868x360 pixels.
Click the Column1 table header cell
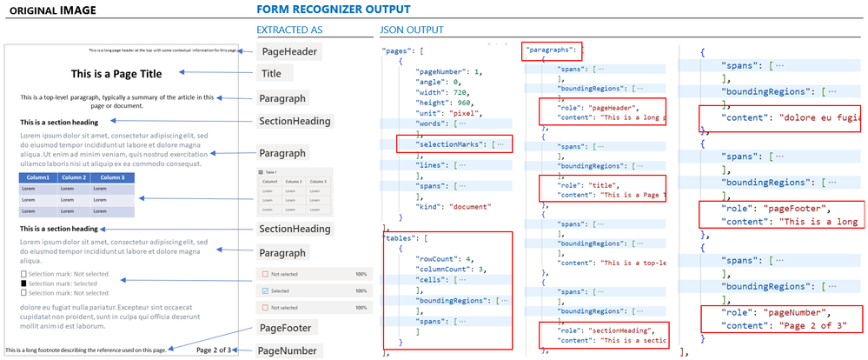pyautogui.click(x=38, y=177)
